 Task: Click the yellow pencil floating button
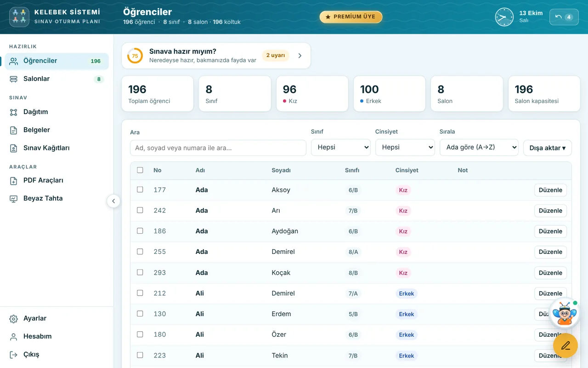tap(565, 345)
